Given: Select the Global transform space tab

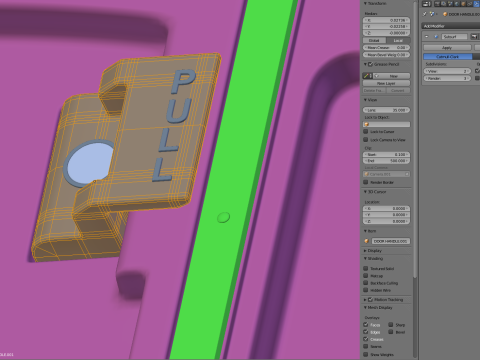Looking at the screenshot, I should 374,40.
